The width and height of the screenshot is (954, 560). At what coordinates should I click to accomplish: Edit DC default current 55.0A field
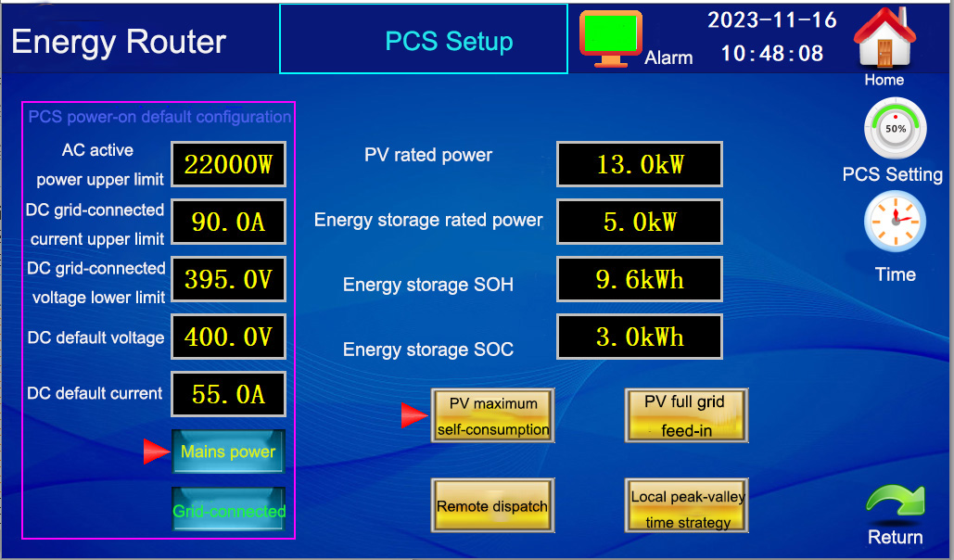pyautogui.click(x=228, y=394)
